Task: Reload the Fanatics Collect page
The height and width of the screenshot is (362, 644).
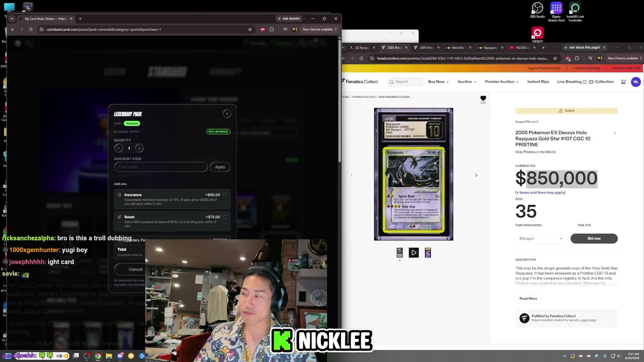Action: point(361,58)
